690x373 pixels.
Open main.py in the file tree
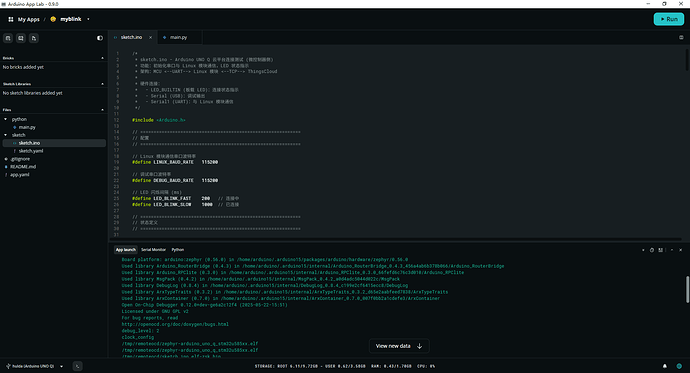(27, 127)
